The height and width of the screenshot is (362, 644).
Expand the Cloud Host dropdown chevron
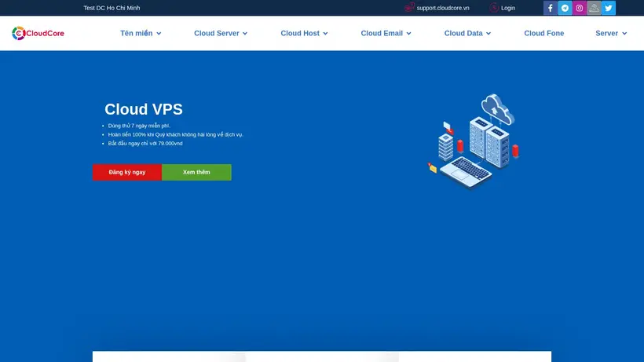(325, 34)
